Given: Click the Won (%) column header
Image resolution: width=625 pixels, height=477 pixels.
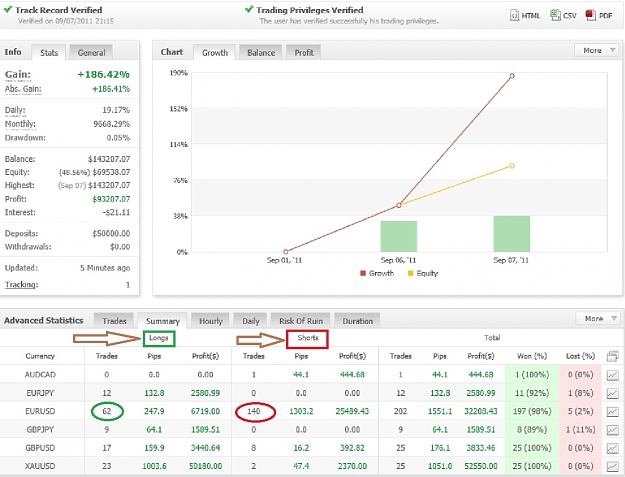Looking at the screenshot, I should (x=532, y=356).
